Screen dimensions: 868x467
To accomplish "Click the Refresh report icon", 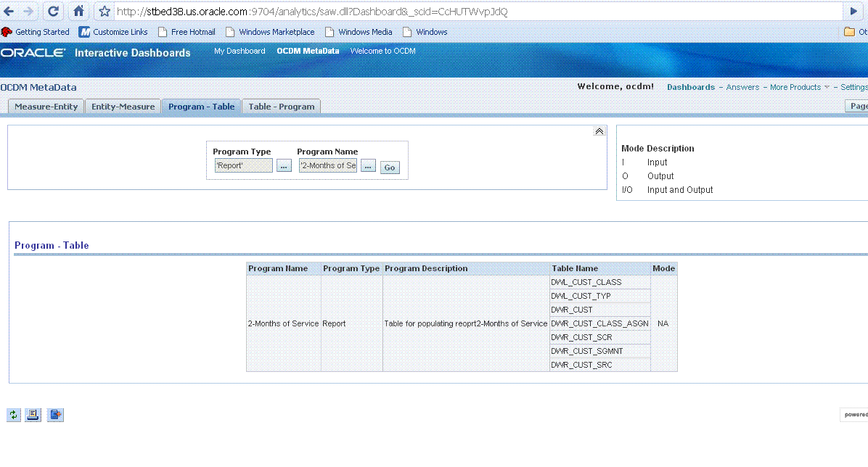I will [x=14, y=415].
